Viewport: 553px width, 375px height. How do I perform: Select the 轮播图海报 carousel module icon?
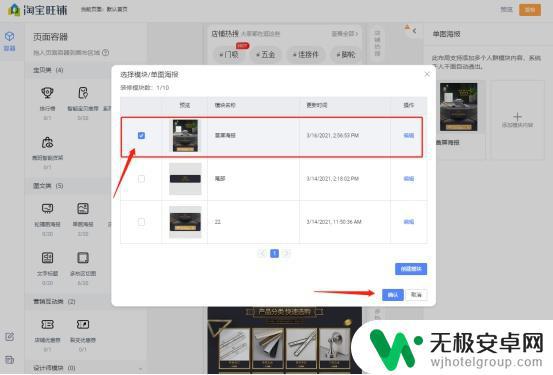point(47,208)
